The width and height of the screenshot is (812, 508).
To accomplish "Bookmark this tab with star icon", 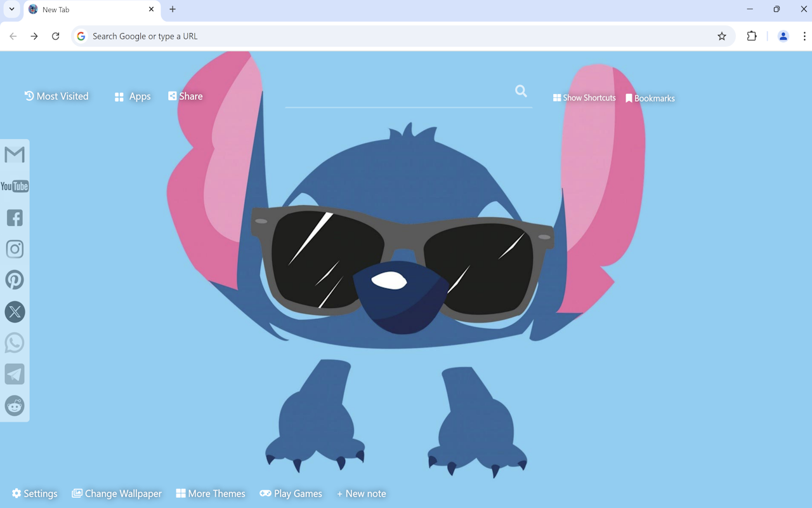I will [x=721, y=36].
